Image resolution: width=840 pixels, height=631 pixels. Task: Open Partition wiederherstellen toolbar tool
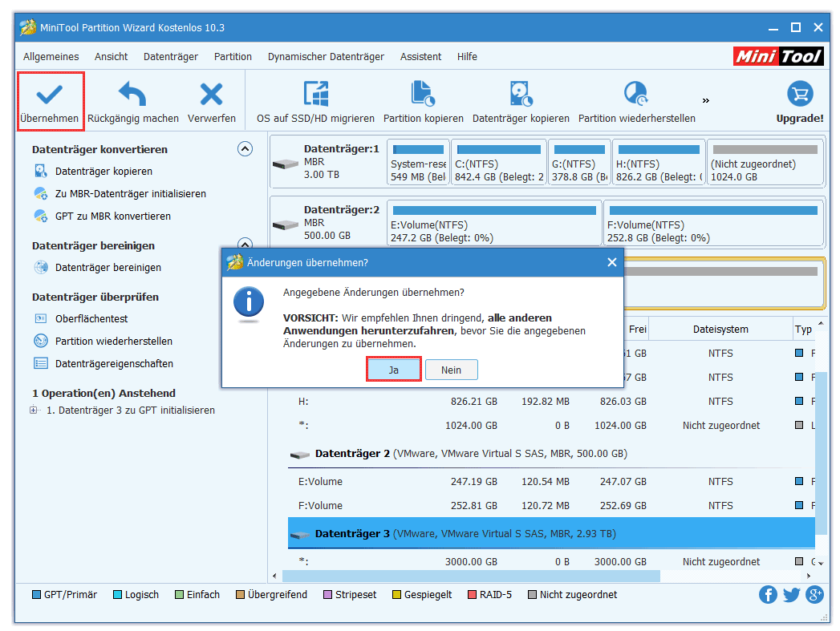636,102
